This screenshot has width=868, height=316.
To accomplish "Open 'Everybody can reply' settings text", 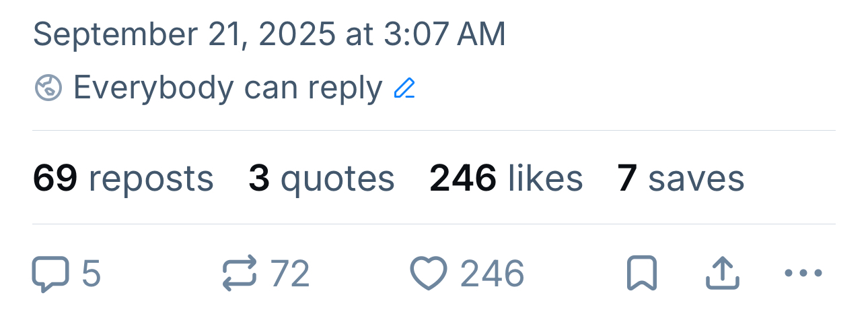I will [x=227, y=88].
